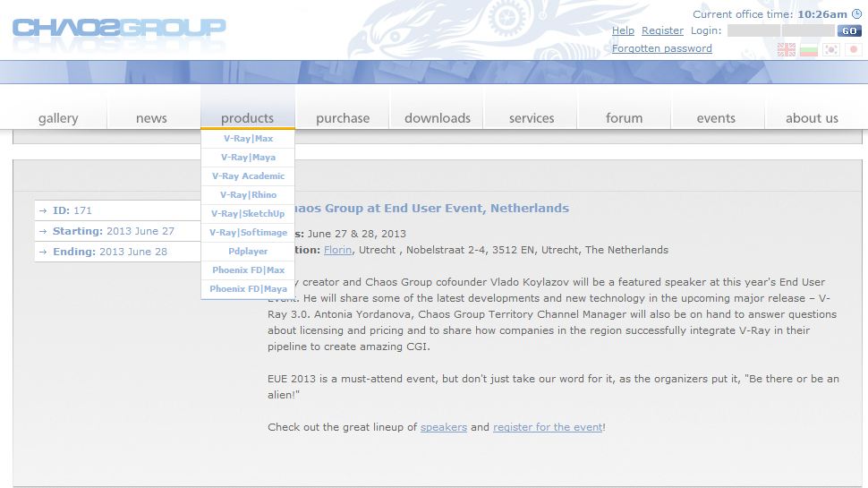Submit login with the GO button
The width and height of the screenshot is (868, 488).
(849, 31)
